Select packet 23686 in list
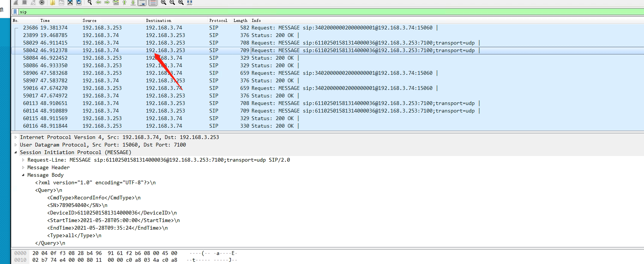 tap(327, 28)
